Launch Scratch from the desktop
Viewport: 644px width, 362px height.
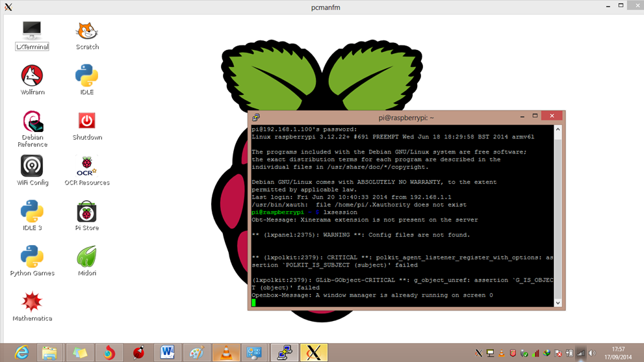(x=87, y=35)
